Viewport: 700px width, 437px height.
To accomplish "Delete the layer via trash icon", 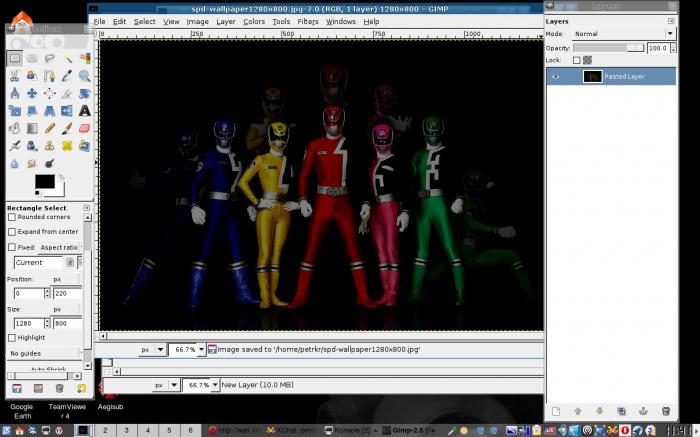I will 666,411.
